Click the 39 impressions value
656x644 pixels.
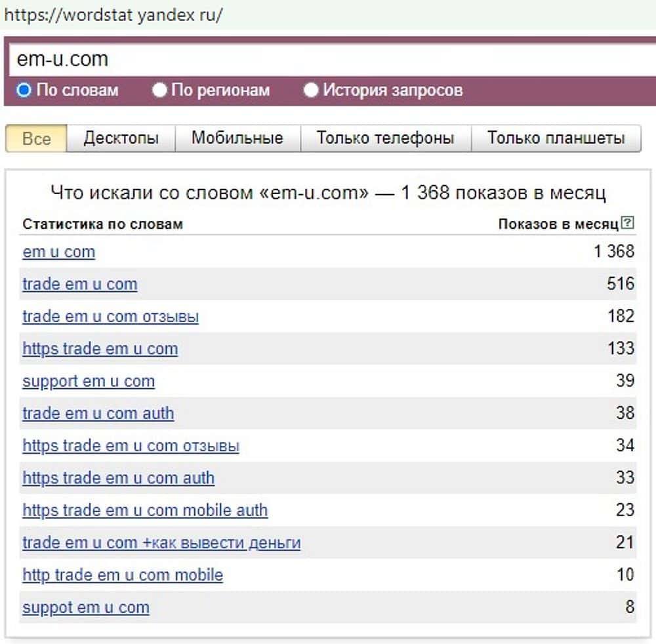(625, 380)
